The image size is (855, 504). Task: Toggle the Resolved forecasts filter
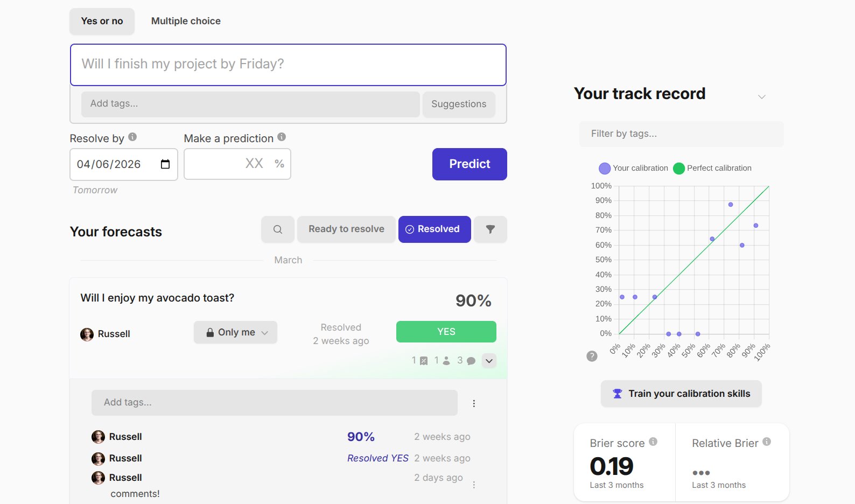(x=434, y=229)
